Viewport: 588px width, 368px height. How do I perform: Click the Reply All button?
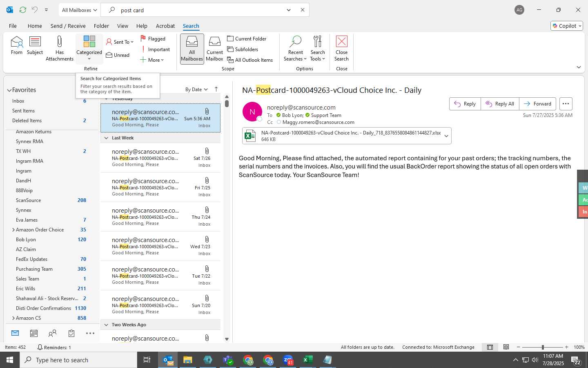(500, 104)
